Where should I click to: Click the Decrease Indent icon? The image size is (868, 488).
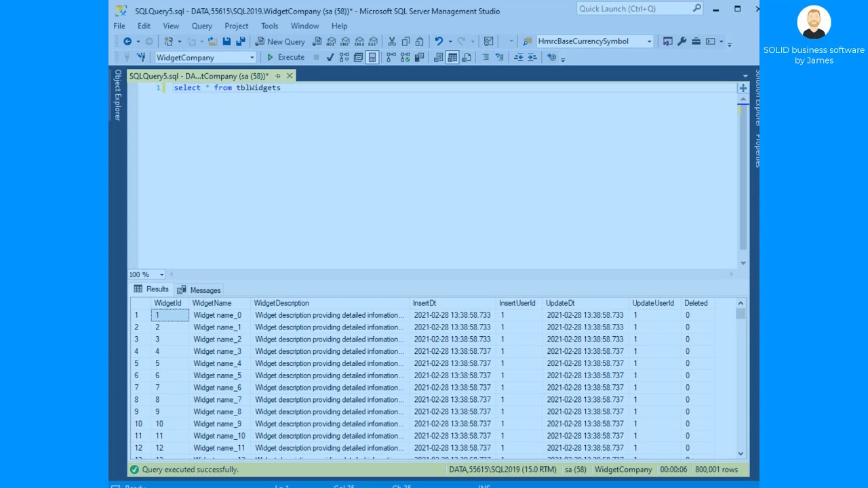point(518,58)
